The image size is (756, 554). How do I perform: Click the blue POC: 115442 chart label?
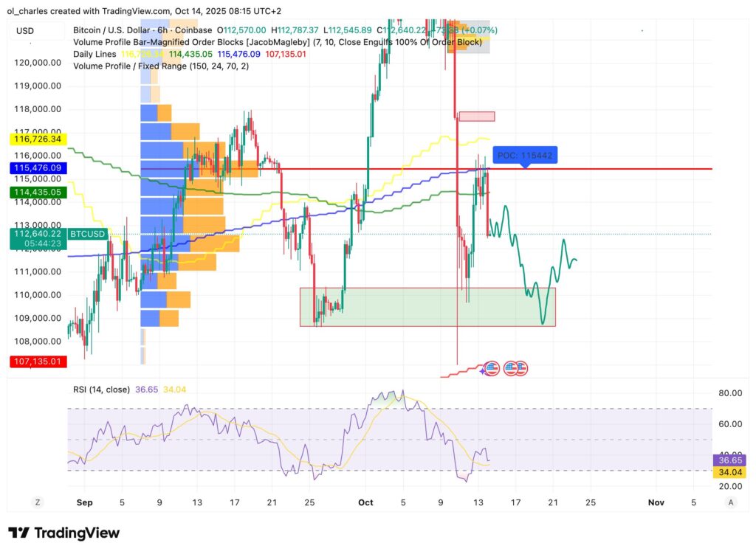[526, 155]
